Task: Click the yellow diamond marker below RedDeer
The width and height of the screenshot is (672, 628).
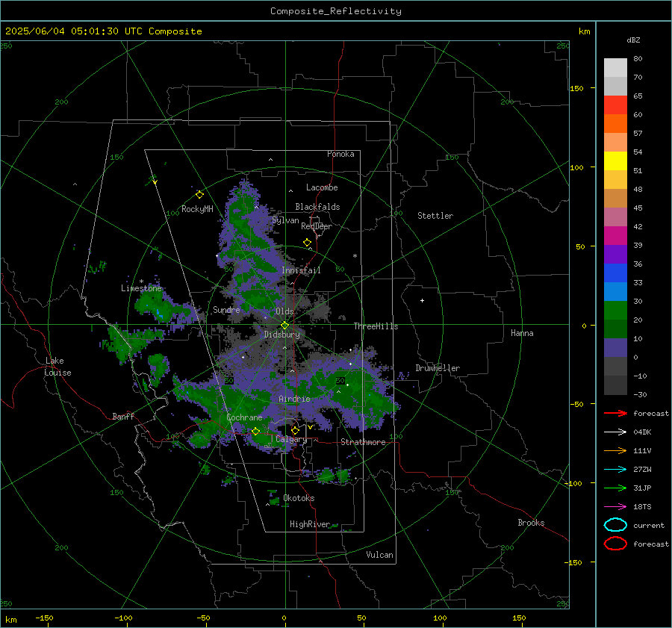Action: point(307,243)
